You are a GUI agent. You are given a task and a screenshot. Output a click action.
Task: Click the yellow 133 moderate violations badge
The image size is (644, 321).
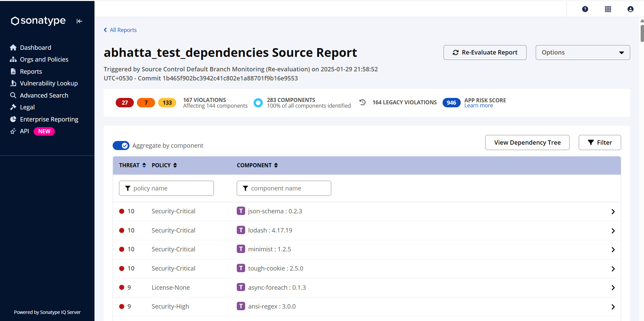coord(167,103)
